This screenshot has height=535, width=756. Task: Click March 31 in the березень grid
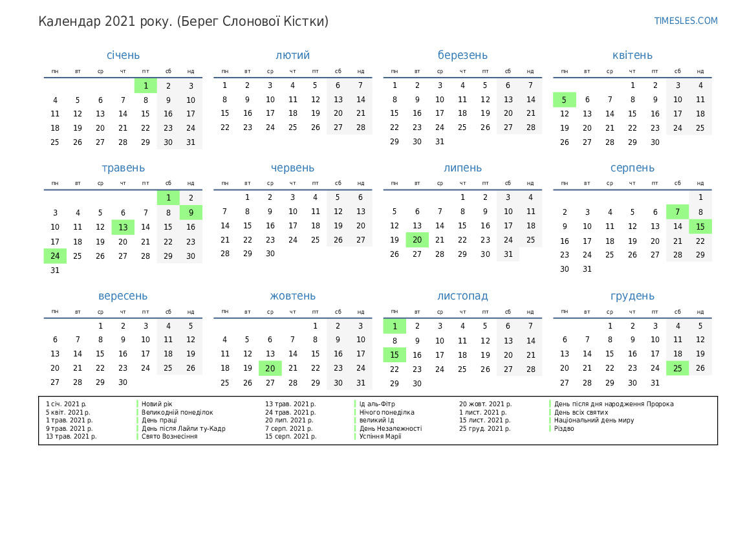[440, 142]
